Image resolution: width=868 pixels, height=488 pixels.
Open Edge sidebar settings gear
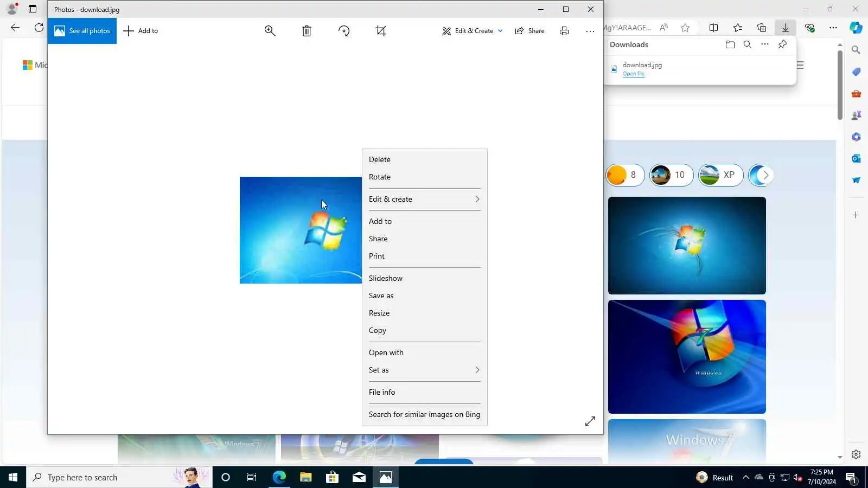click(x=856, y=454)
